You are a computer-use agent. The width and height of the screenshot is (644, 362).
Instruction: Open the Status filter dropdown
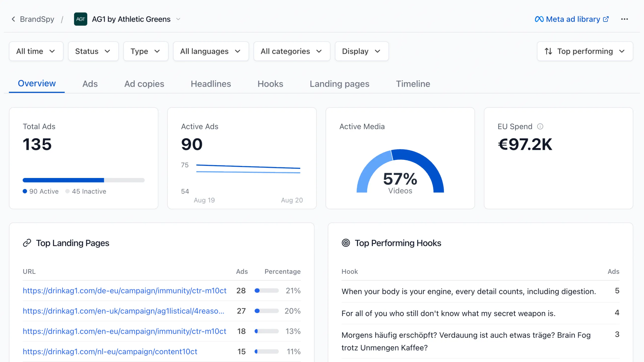pyautogui.click(x=93, y=51)
